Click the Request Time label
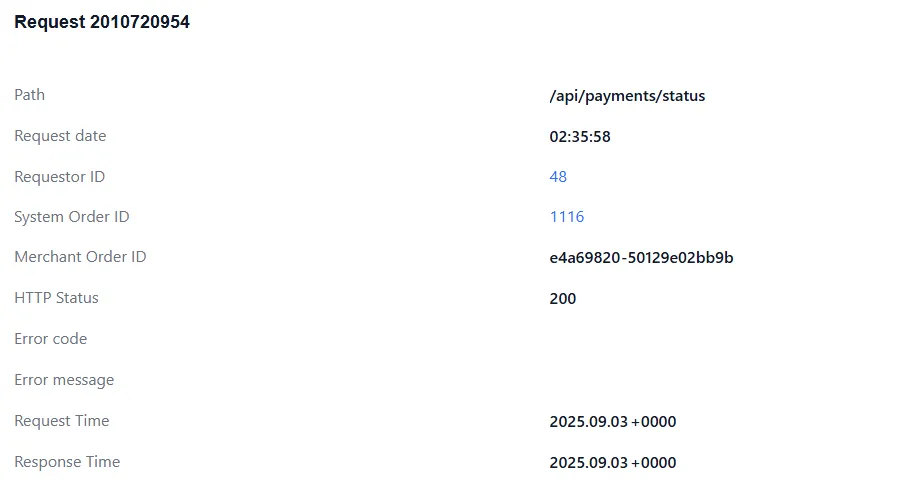 click(x=62, y=421)
